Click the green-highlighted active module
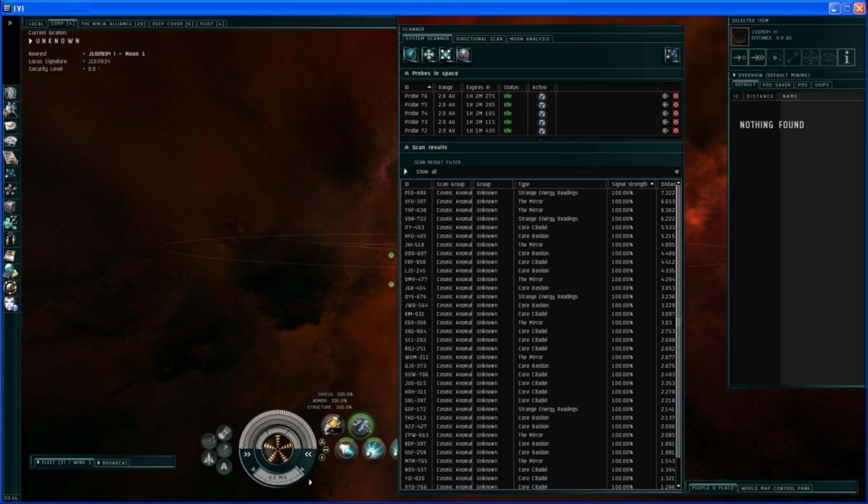 360,426
